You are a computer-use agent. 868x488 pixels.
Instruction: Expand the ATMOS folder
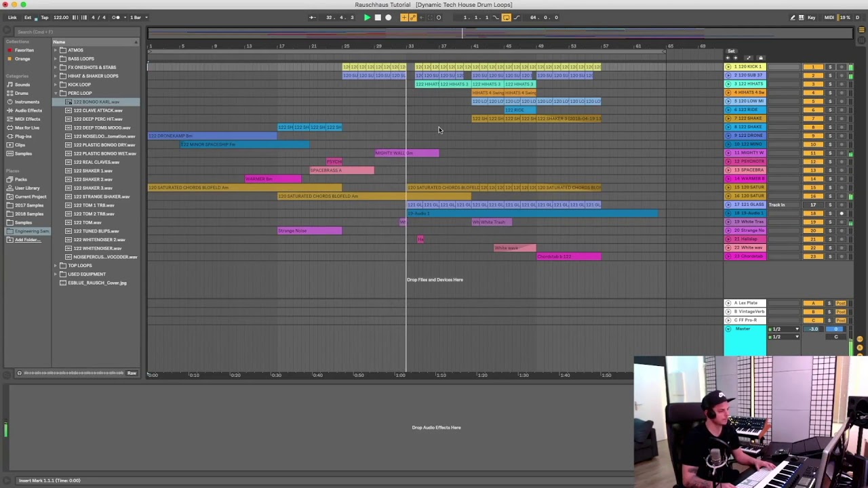click(56, 50)
